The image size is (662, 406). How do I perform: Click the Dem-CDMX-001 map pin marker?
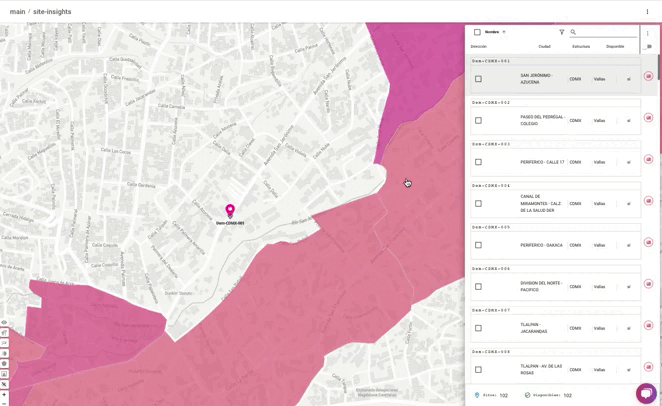[x=230, y=211]
